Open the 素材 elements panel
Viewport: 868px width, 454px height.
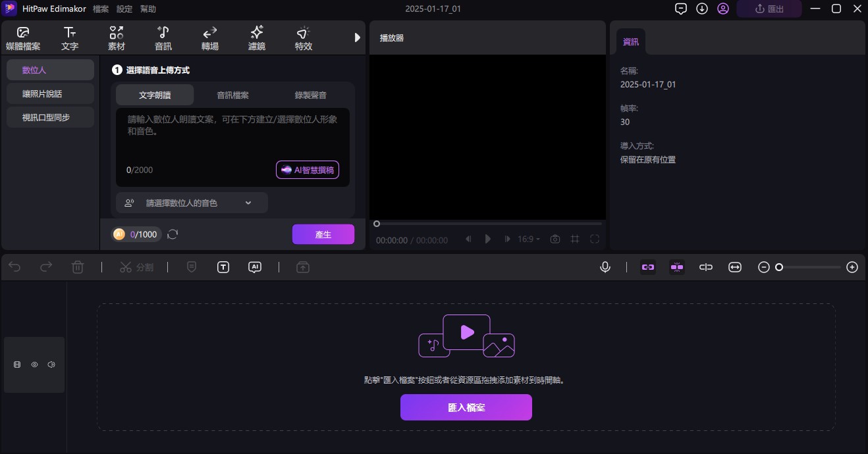pos(117,38)
